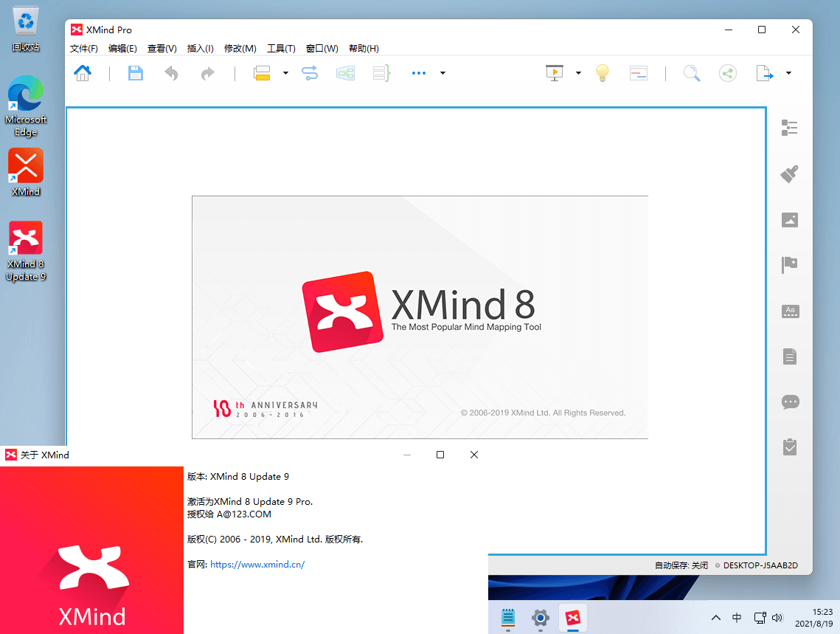Add a boundary around topics

pos(346,73)
